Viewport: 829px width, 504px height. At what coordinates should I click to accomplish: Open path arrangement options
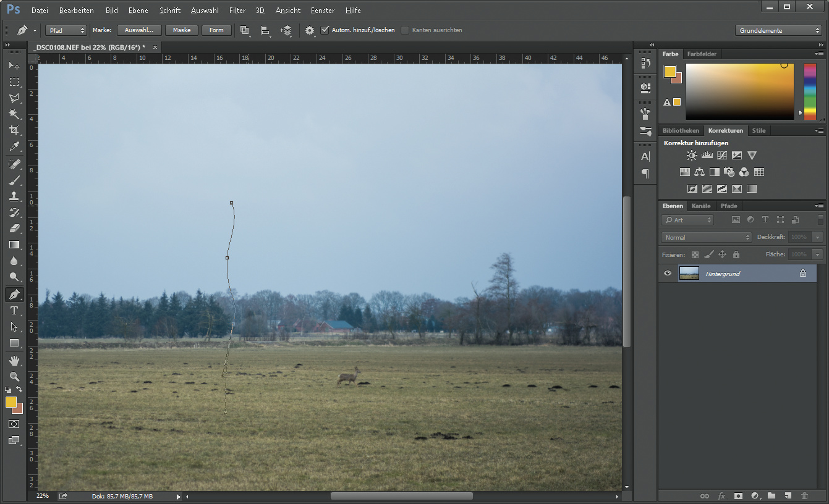coord(286,30)
